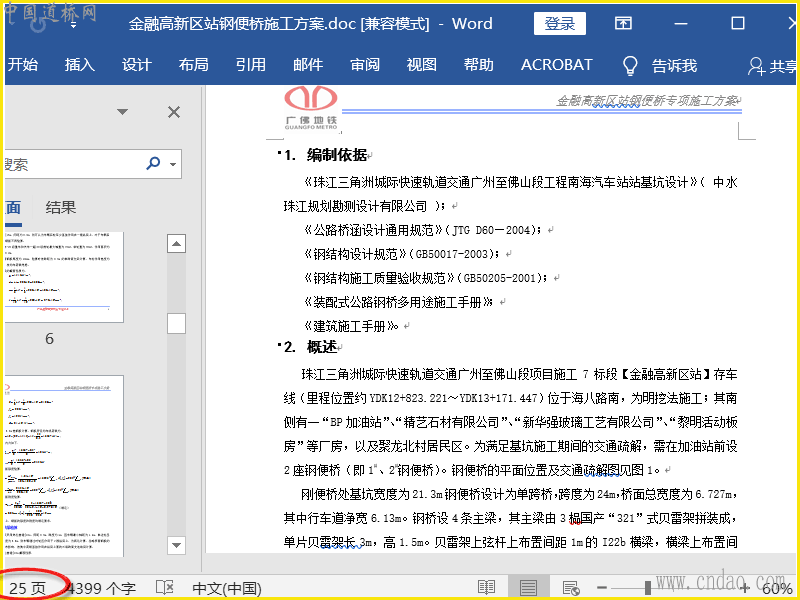Open the ACROBAT ribbon tab
Image resolution: width=800 pixels, height=600 pixels.
click(x=556, y=65)
